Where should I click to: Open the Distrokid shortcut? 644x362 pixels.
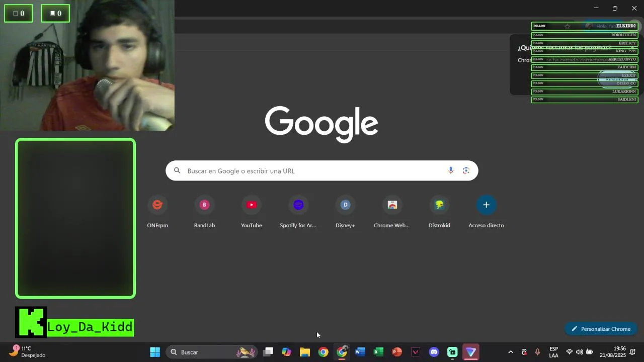pos(439,212)
